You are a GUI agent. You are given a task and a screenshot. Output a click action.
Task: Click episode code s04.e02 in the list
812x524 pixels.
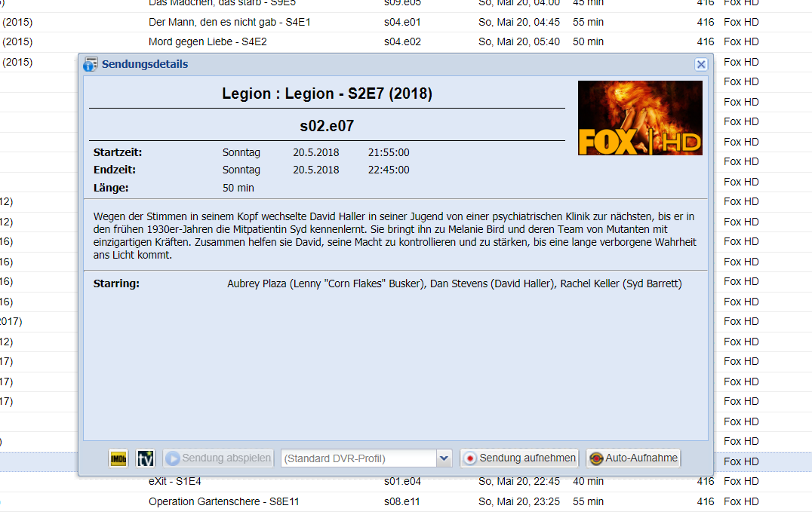[x=402, y=42]
